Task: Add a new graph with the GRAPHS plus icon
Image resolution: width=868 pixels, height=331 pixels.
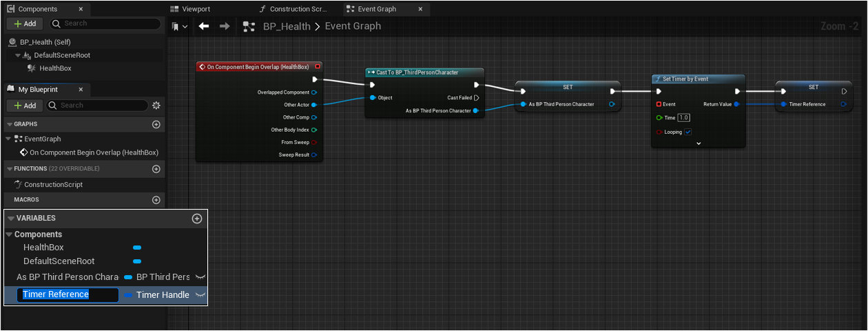Action: click(156, 125)
